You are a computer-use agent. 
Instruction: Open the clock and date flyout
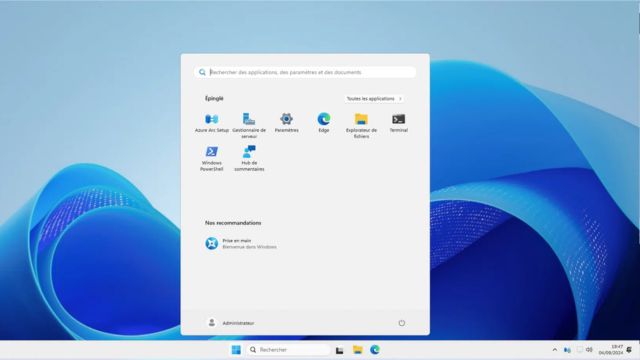[x=611, y=350]
